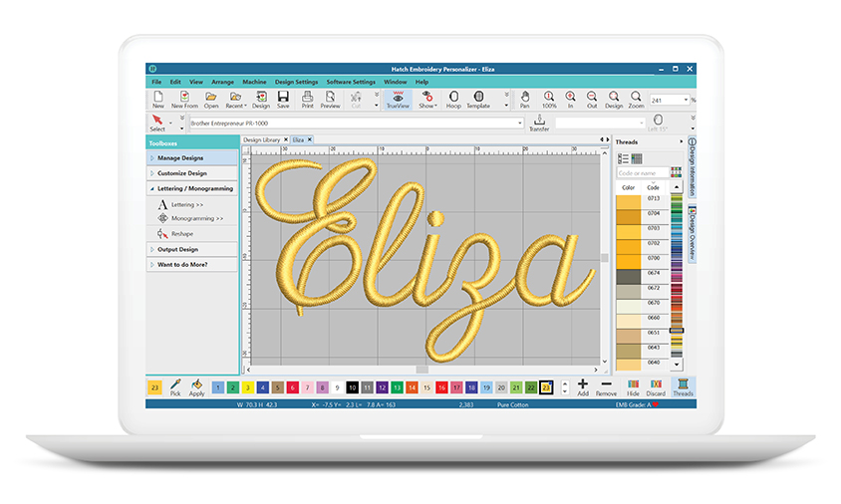Collapse Lettering / Monogramming toolbox
This screenshot has width=841, height=504.
coord(192,188)
